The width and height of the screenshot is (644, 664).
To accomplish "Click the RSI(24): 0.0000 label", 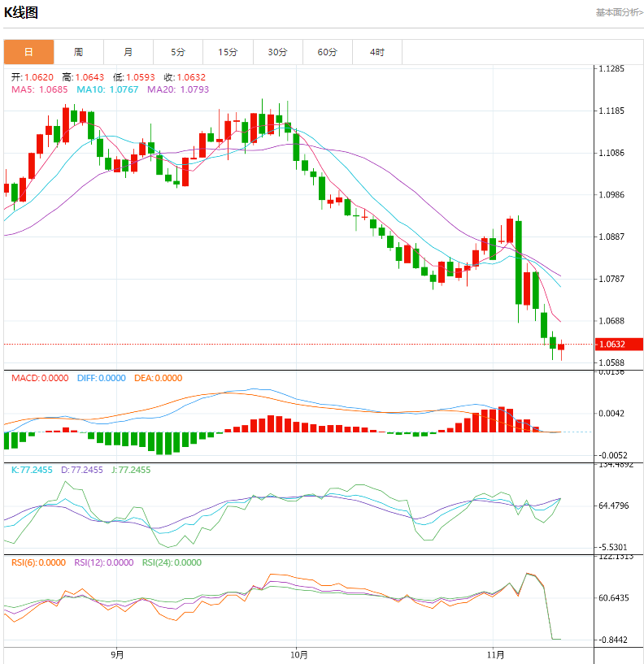I will (172, 562).
